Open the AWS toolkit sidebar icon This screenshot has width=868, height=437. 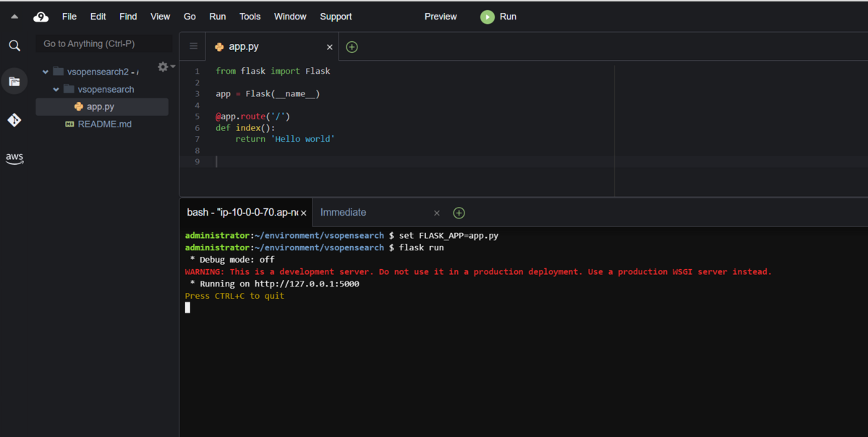pyautogui.click(x=14, y=158)
